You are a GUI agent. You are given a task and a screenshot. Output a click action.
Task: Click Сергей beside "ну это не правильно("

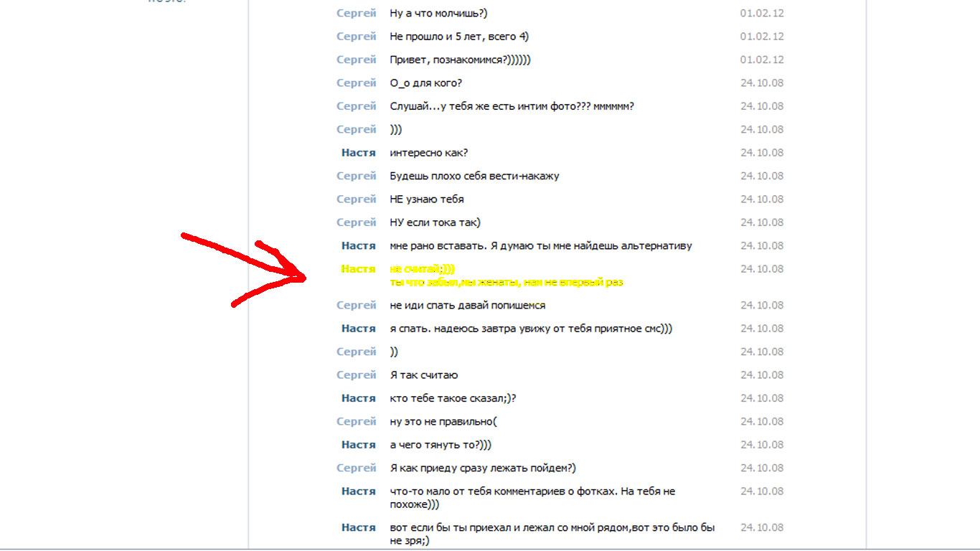(x=357, y=422)
